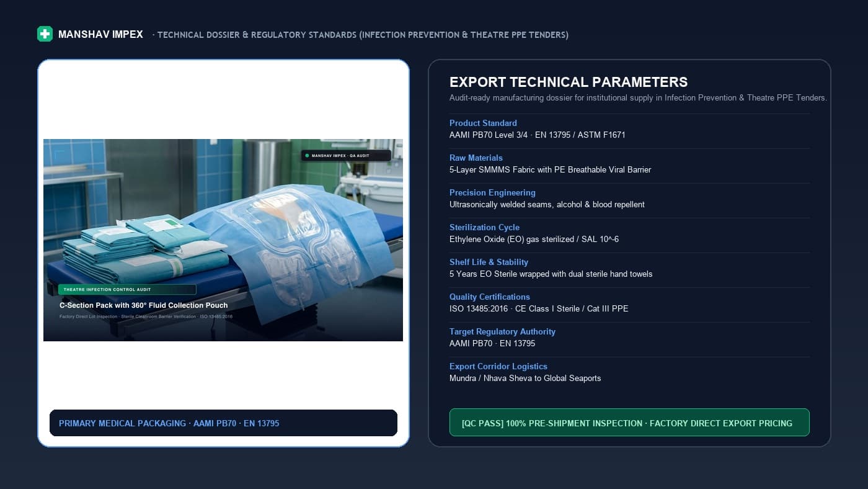Click the green dot on QA Audit badge

click(308, 155)
